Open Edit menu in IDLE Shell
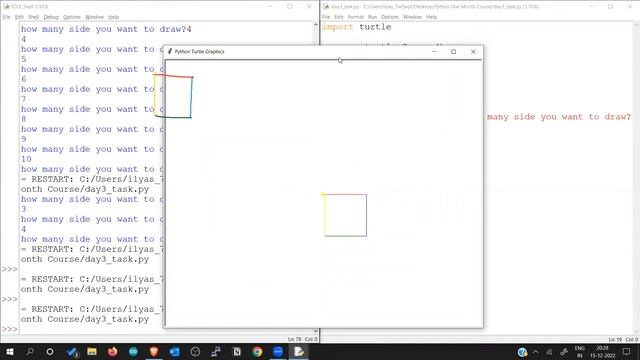 (19, 17)
